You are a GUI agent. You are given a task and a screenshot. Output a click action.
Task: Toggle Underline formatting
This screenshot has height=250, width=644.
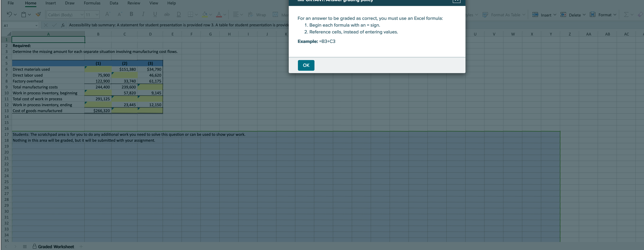tap(155, 14)
